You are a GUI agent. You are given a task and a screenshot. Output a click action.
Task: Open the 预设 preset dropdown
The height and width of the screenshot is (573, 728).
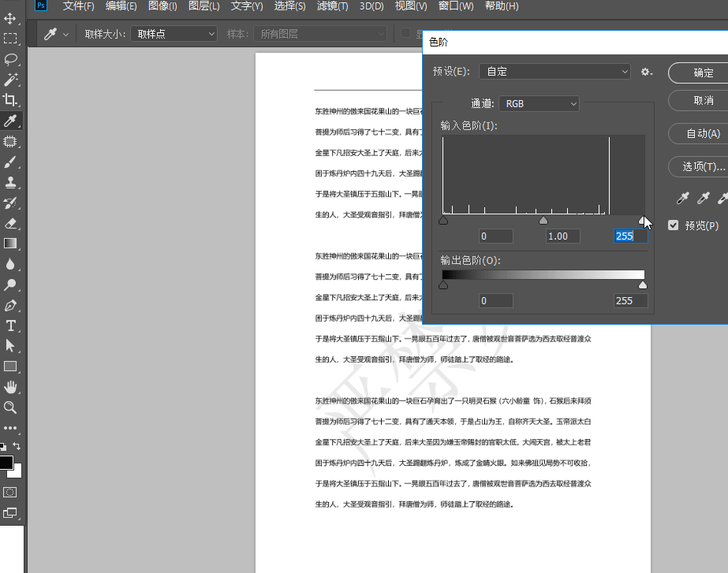(554, 72)
